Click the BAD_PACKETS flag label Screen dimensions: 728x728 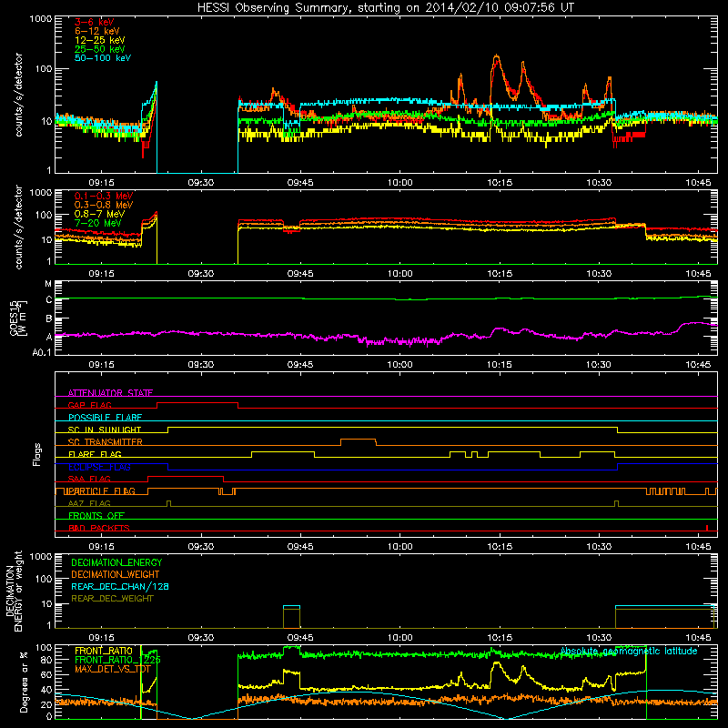tap(99, 528)
